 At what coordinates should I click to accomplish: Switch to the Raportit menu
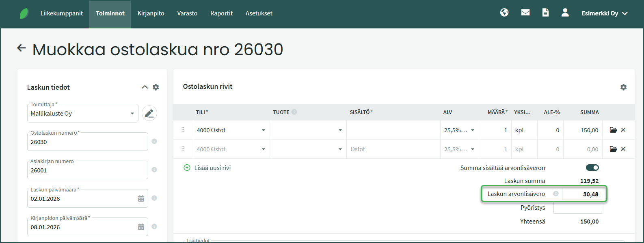click(221, 13)
